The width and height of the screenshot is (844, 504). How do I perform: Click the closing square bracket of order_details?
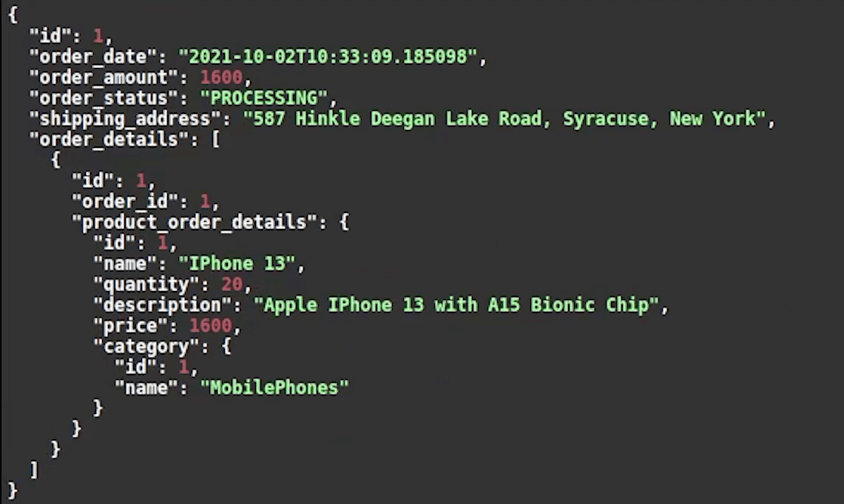pos(35,470)
